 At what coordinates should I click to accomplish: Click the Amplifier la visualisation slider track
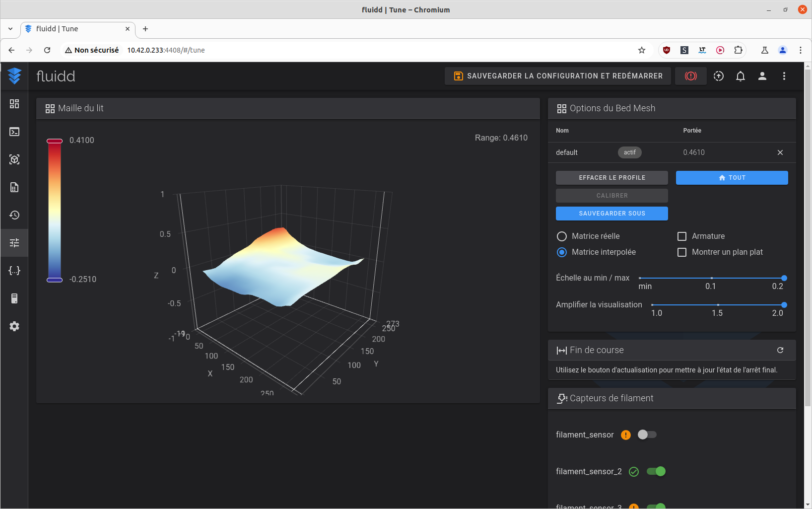pyautogui.click(x=717, y=305)
